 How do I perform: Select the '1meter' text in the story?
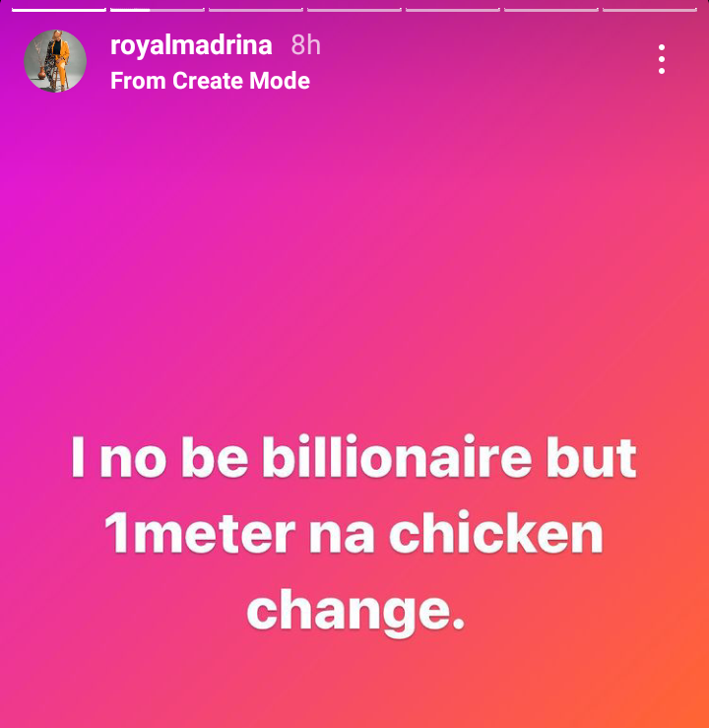tap(200, 532)
